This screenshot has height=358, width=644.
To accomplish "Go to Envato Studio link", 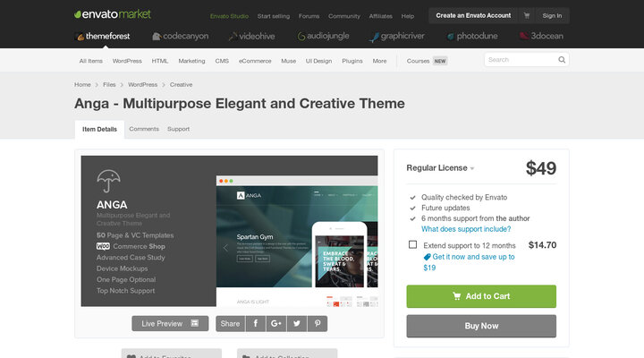I will pyautogui.click(x=229, y=16).
